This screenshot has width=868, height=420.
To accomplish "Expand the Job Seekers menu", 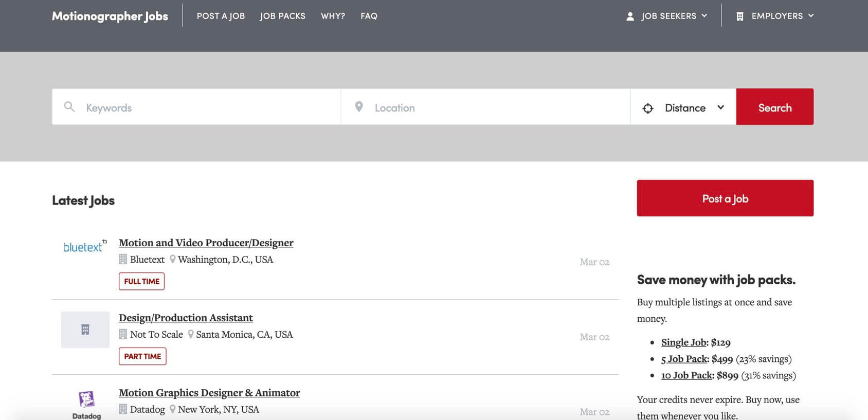I will pyautogui.click(x=668, y=16).
